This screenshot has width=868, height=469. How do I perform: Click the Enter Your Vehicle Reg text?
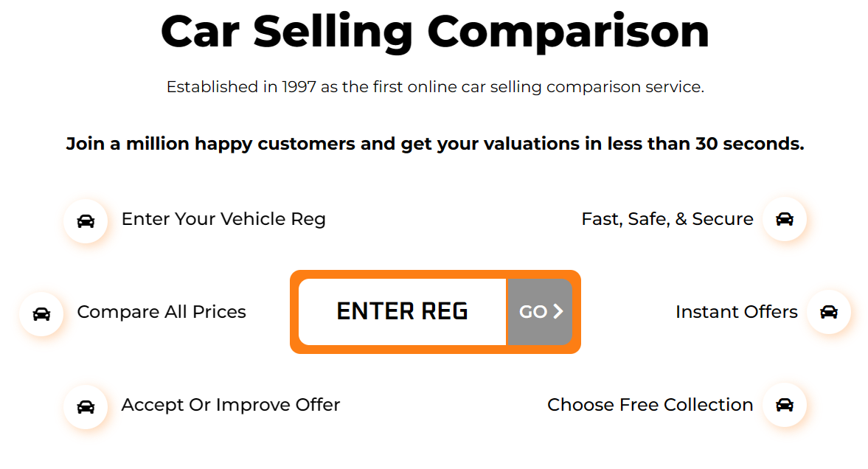tap(223, 219)
